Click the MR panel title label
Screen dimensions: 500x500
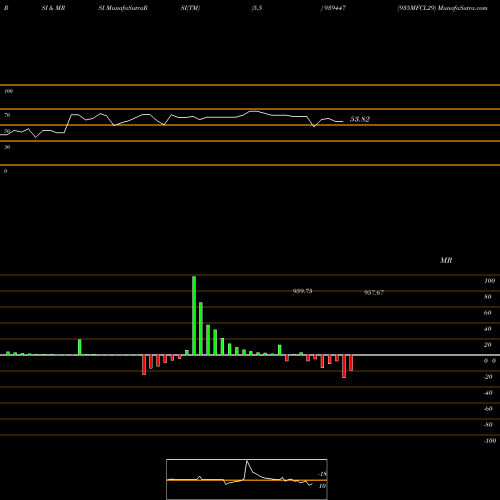pyautogui.click(x=446, y=260)
